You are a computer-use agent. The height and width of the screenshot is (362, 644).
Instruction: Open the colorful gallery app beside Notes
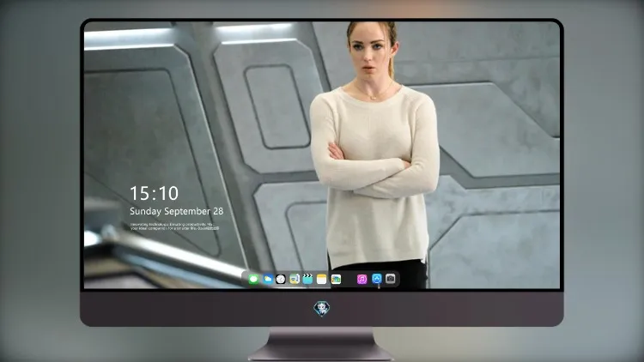(x=336, y=279)
